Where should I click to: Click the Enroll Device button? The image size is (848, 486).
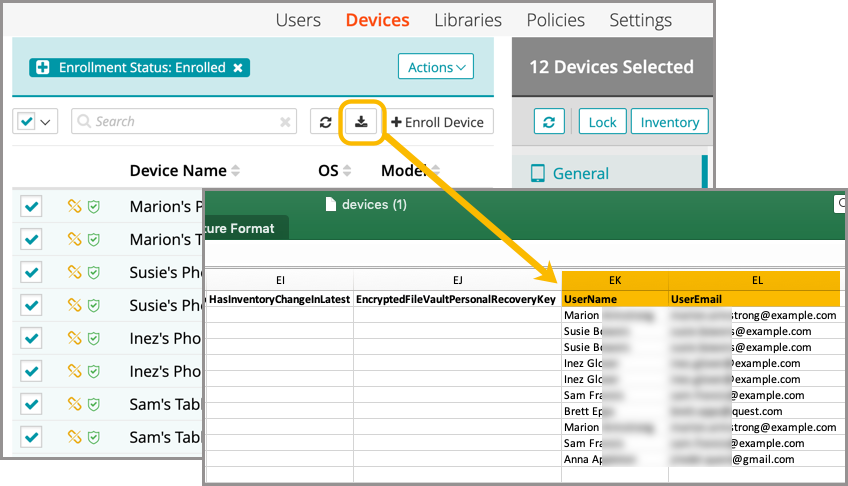[x=438, y=122]
